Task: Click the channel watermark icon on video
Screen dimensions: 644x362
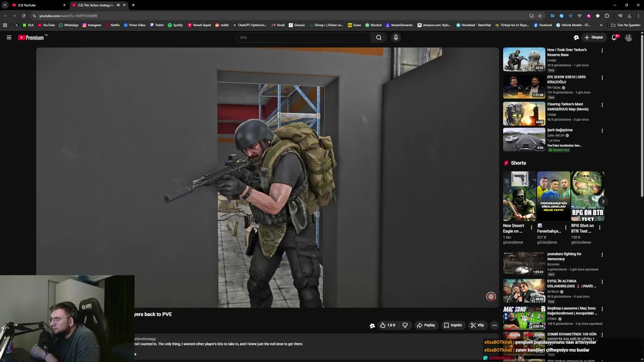Action: (x=491, y=297)
